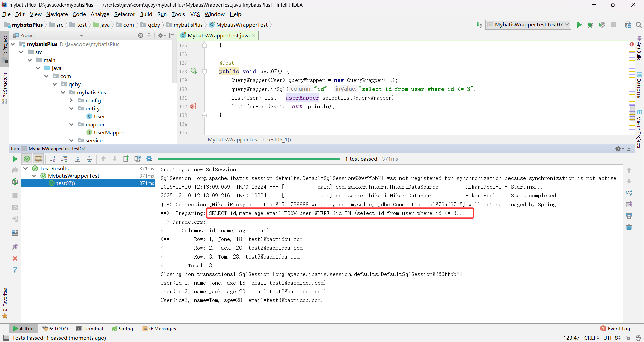Open 6: TODO tool window button
Screen dimensions: 644x342
55,329
